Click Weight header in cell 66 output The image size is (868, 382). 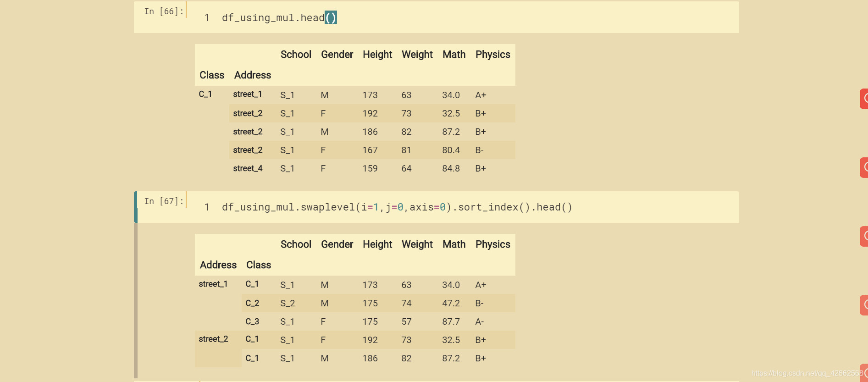[x=417, y=55]
